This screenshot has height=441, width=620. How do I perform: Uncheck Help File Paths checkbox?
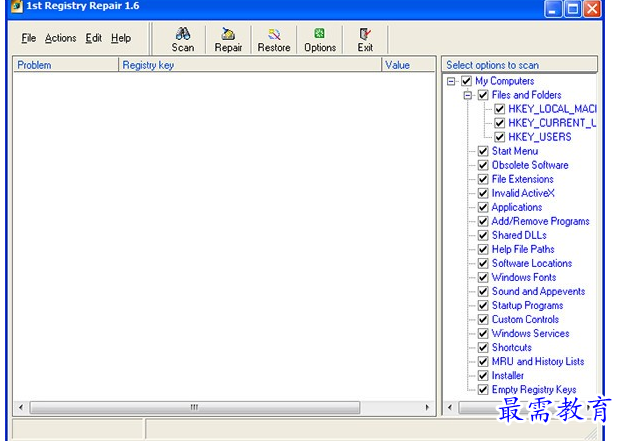pos(483,249)
